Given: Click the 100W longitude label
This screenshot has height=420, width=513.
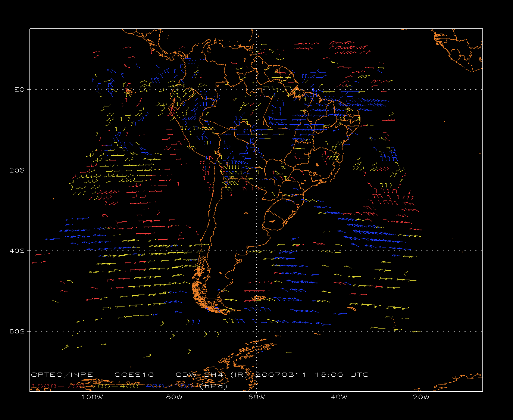Looking at the screenshot, I should pyautogui.click(x=92, y=397).
